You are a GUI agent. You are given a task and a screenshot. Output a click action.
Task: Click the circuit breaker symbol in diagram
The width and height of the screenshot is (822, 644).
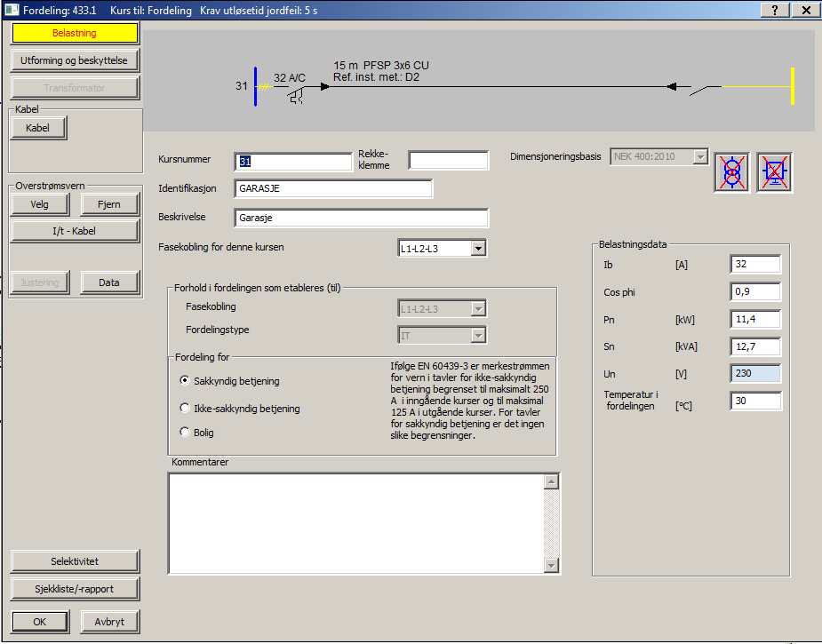297,95
